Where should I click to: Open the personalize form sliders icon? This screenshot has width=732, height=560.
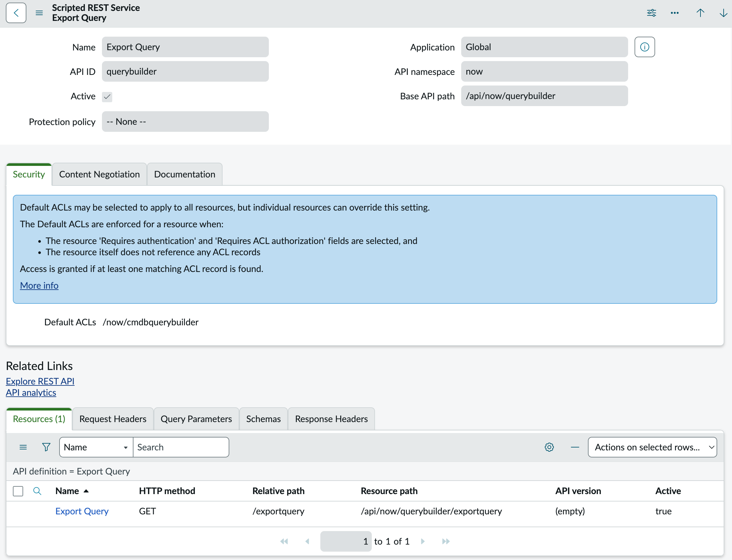point(651,13)
